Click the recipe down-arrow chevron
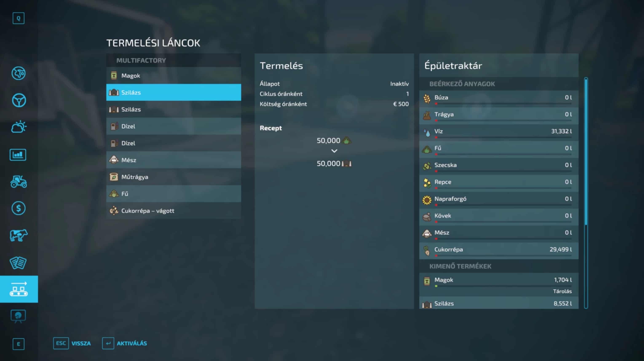The height and width of the screenshot is (361, 644). [x=334, y=151]
